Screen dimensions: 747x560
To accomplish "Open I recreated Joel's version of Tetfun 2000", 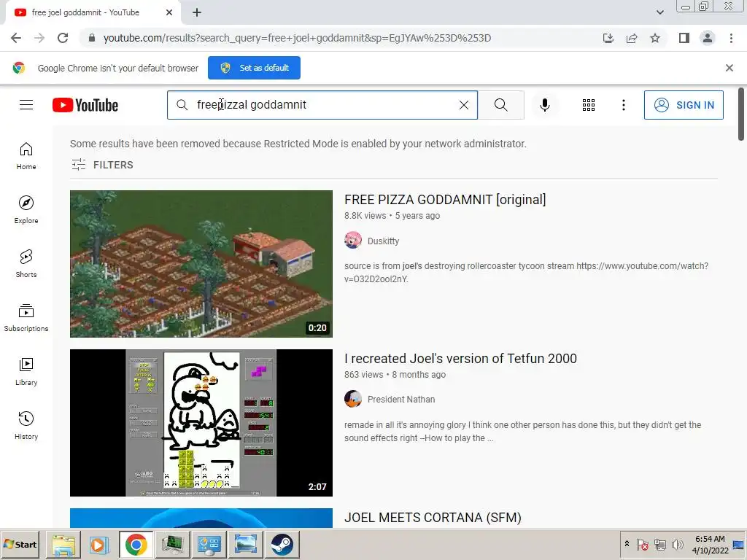I will (x=460, y=359).
